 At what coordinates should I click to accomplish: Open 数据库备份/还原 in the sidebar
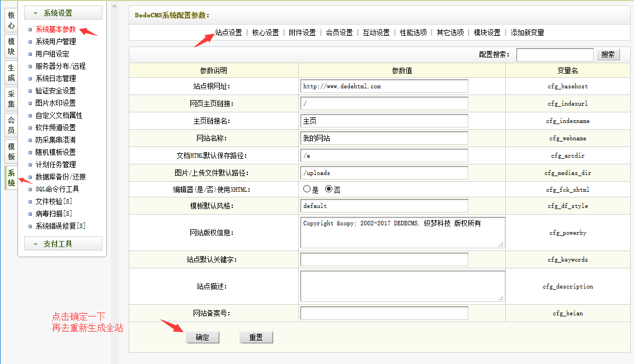point(60,177)
